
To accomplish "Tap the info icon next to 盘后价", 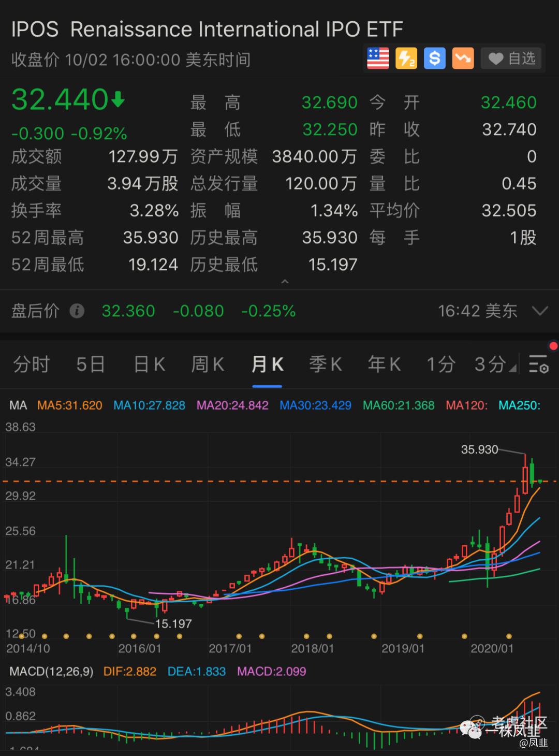I will (x=77, y=311).
